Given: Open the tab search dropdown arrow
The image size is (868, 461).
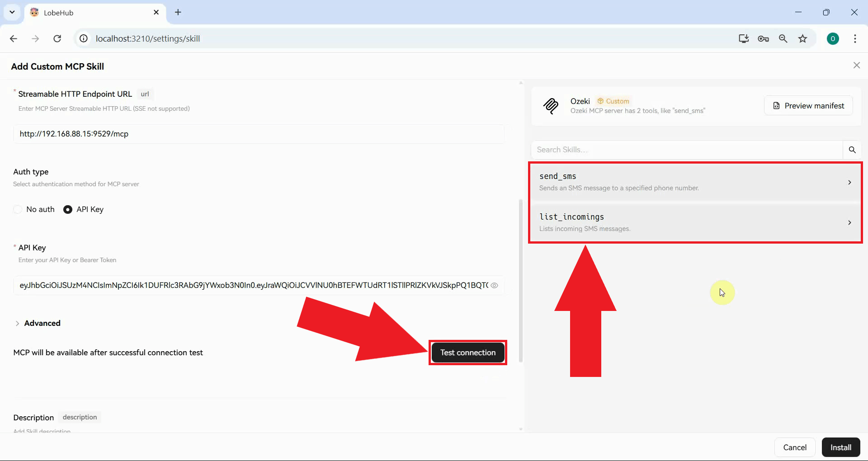Looking at the screenshot, I should (12, 12).
